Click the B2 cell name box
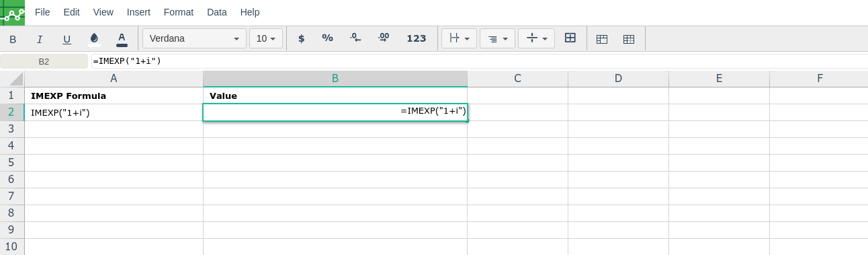Image resolution: width=868 pixels, height=255 pixels. point(44,61)
